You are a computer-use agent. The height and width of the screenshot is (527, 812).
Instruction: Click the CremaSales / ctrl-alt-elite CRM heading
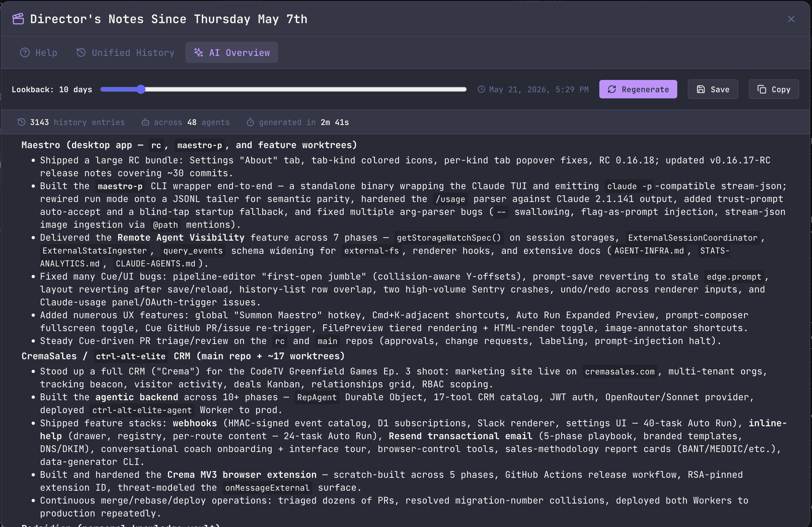coord(183,356)
